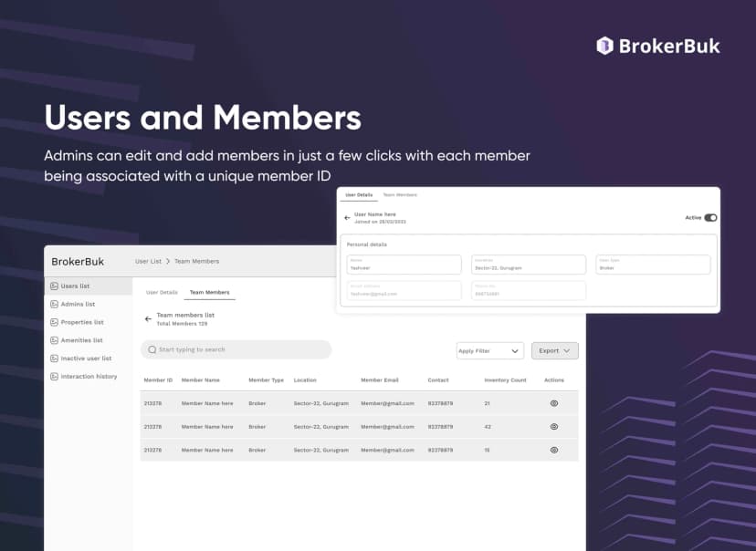Toggle the Active user switch

click(x=710, y=218)
